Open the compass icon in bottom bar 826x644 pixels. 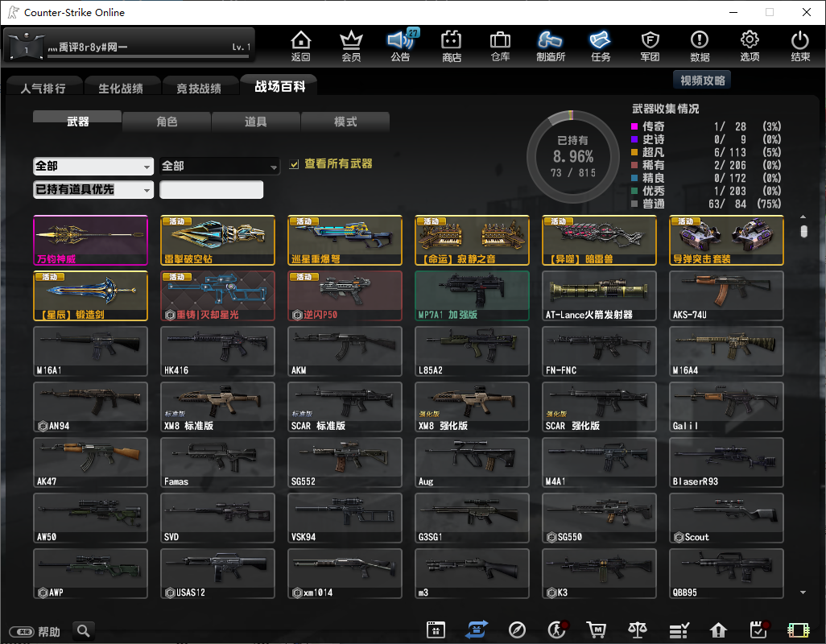coord(517,630)
